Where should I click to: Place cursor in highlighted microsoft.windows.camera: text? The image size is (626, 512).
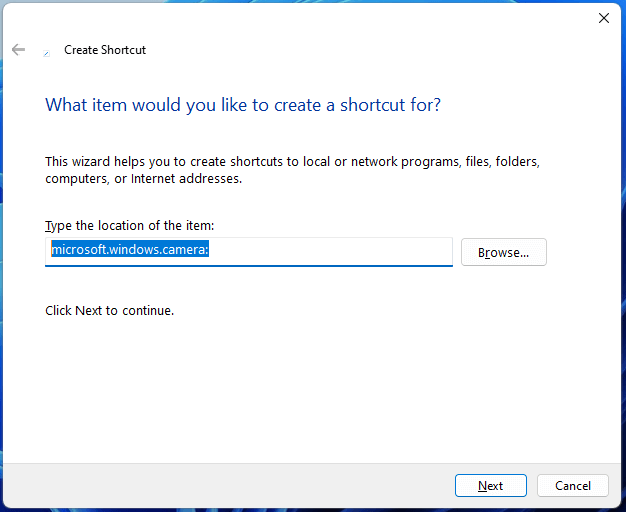pyautogui.click(x=130, y=249)
